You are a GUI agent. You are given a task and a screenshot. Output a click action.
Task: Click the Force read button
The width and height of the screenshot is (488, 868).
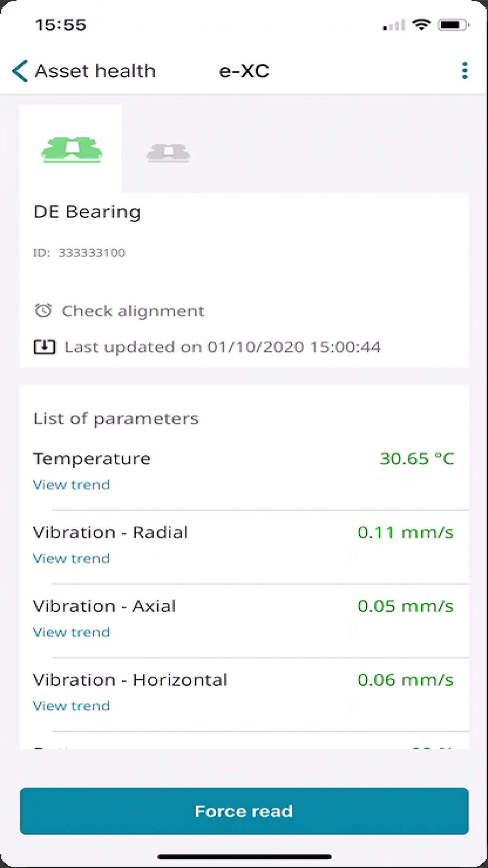[244, 811]
